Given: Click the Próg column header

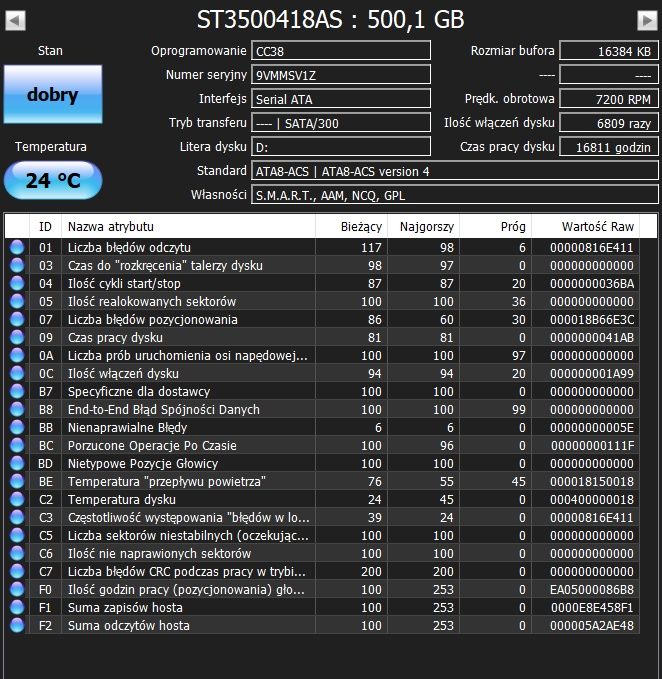Looking at the screenshot, I should (495, 226).
